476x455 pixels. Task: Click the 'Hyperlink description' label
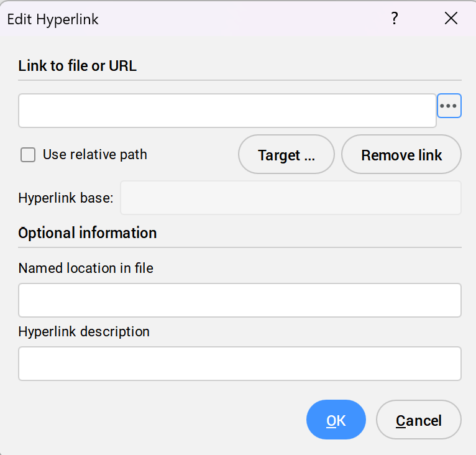84,331
